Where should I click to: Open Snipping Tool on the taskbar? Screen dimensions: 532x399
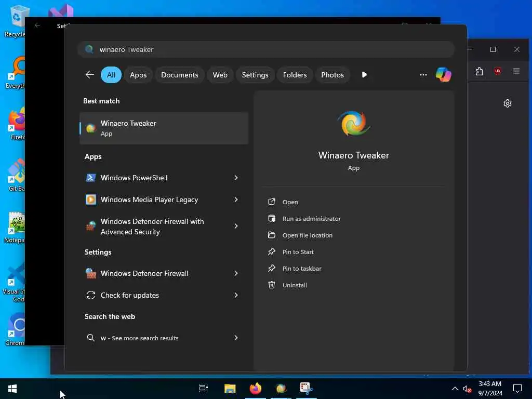coord(307,389)
